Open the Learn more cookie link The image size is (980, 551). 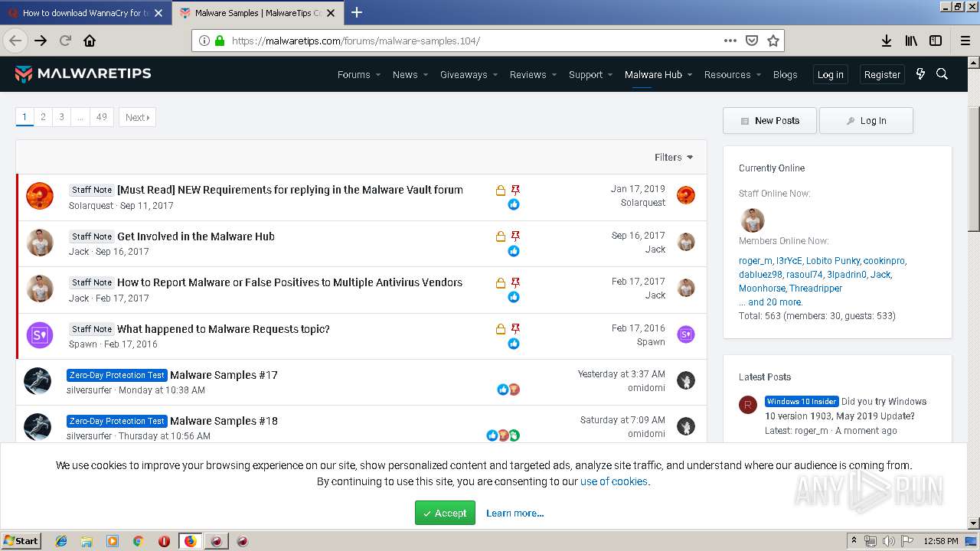point(515,513)
